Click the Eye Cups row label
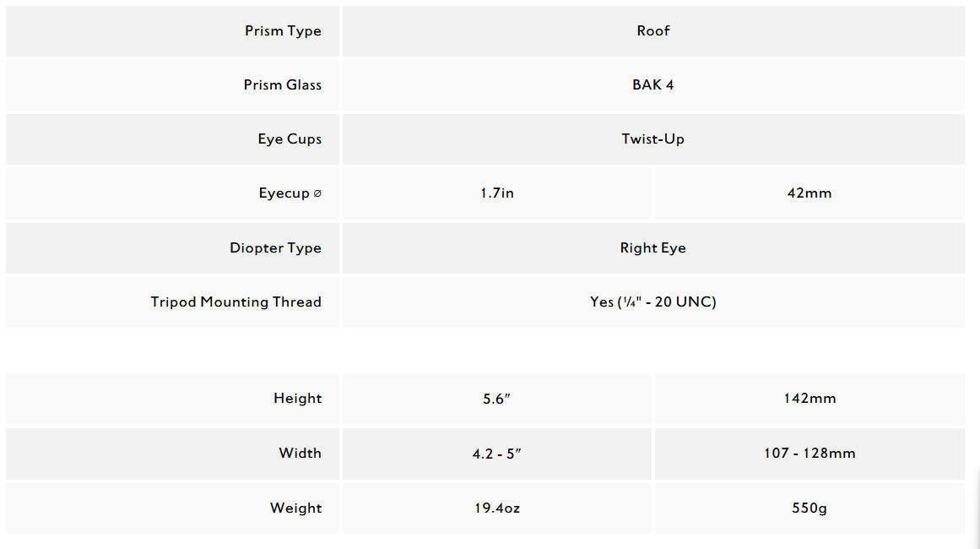This screenshot has width=980, height=549. click(x=290, y=139)
